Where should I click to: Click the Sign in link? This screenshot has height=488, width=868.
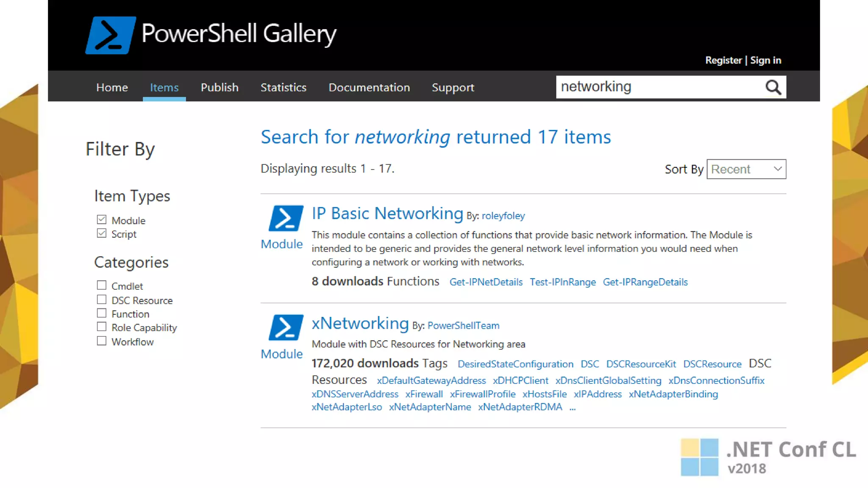pyautogui.click(x=765, y=60)
